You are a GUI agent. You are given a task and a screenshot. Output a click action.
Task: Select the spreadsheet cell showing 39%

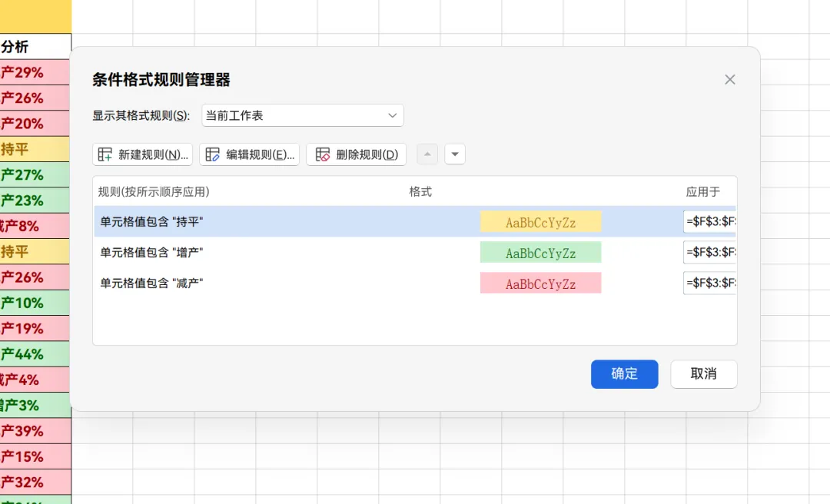35,431
